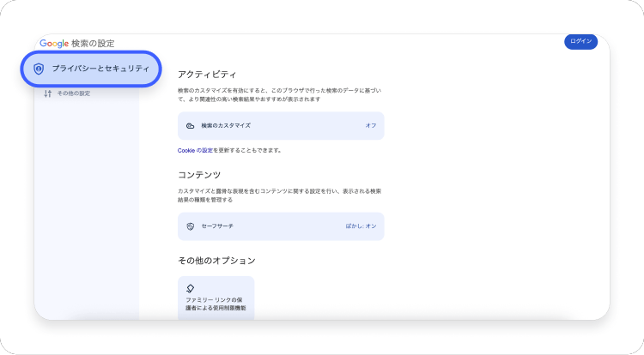Open the セーフサーチ setting row
The image size is (644, 355).
coord(281,226)
